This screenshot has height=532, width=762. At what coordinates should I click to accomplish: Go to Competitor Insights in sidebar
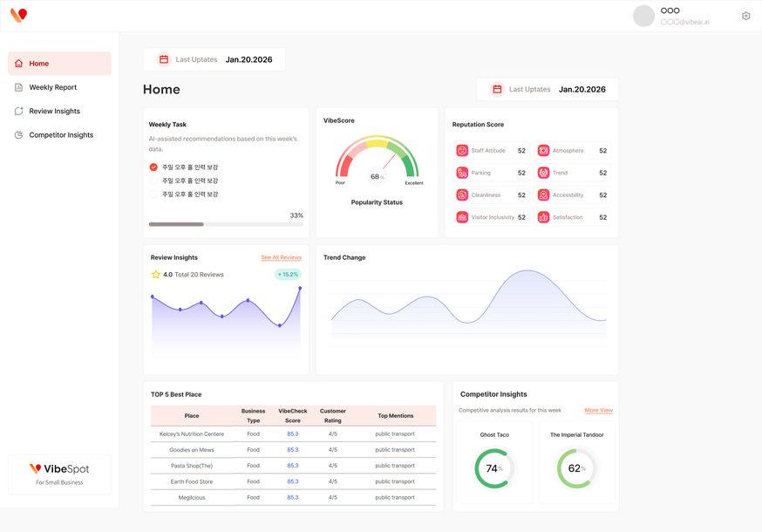tap(59, 135)
